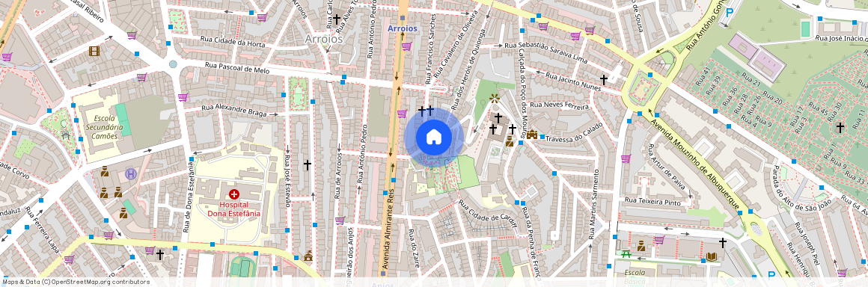Click the cinema film icon near Rua Cidade da Horta
The image size is (868, 287).
[x=94, y=51]
